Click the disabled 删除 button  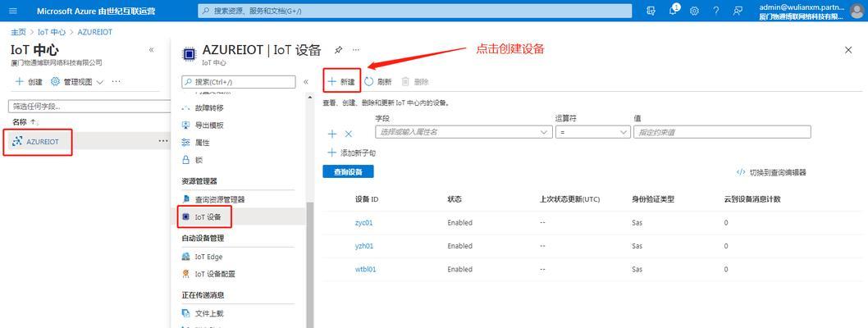pos(414,82)
